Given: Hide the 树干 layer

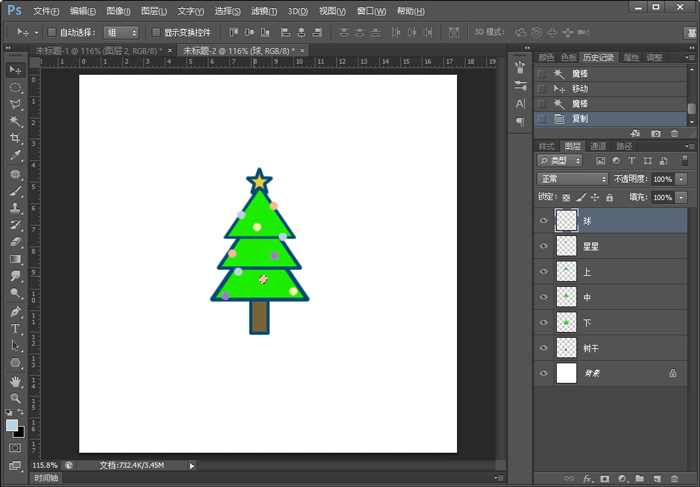Looking at the screenshot, I should [544, 348].
